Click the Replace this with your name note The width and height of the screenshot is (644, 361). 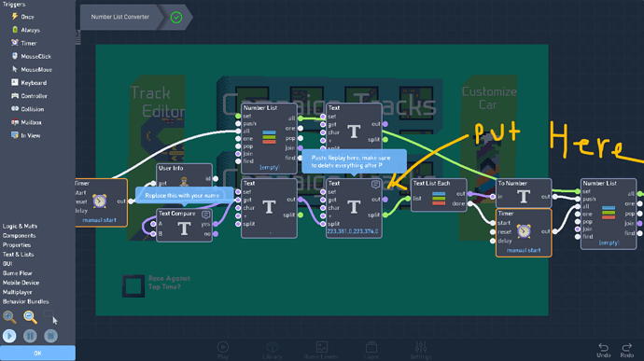click(185, 196)
